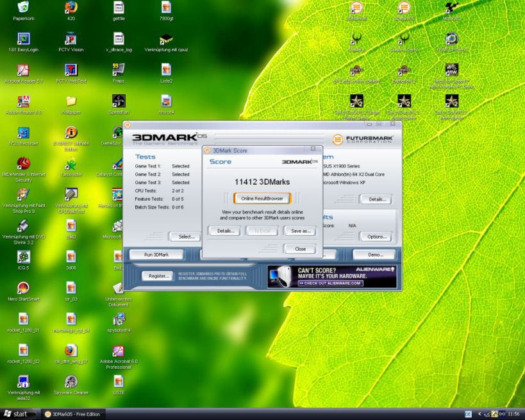Click the DE language indicator in the taskbar
This screenshot has height=420, width=525.
pos(468,414)
